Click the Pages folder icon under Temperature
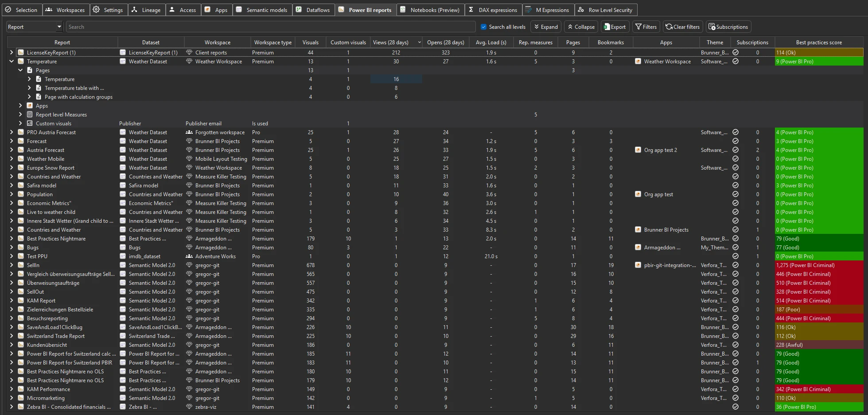Viewport: 868px width, 415px height. [x=30, y=70]
